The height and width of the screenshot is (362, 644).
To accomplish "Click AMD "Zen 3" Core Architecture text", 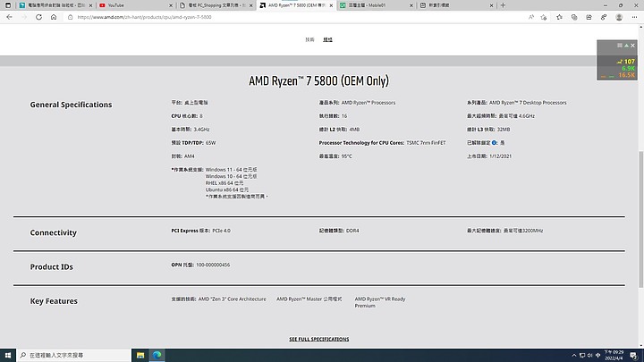I will (232, 299).
